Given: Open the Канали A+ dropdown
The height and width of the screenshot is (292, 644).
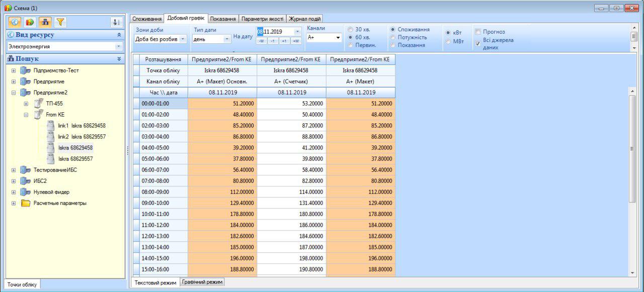Looking at the screenshot, I should tap(338, 38).
